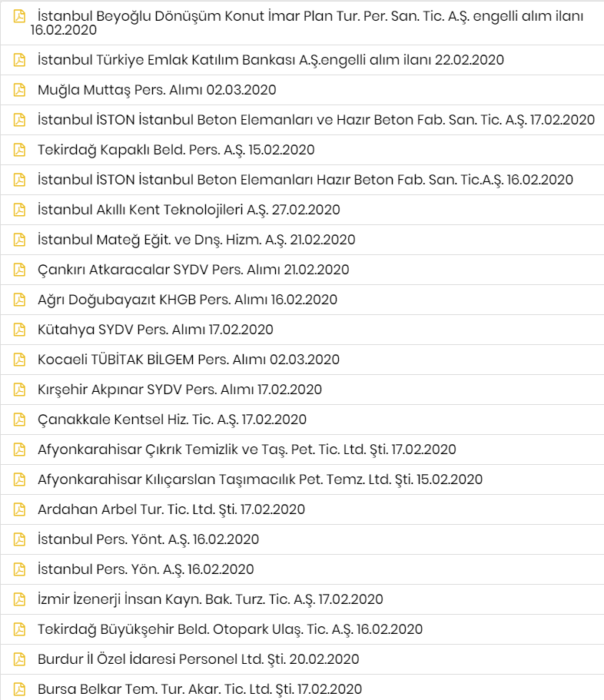This screenshot has height=700, width=604.
Task: Click PDF icon next to İstanbul Pers. Yön. A.Ş.
Action: click(19, 569)
